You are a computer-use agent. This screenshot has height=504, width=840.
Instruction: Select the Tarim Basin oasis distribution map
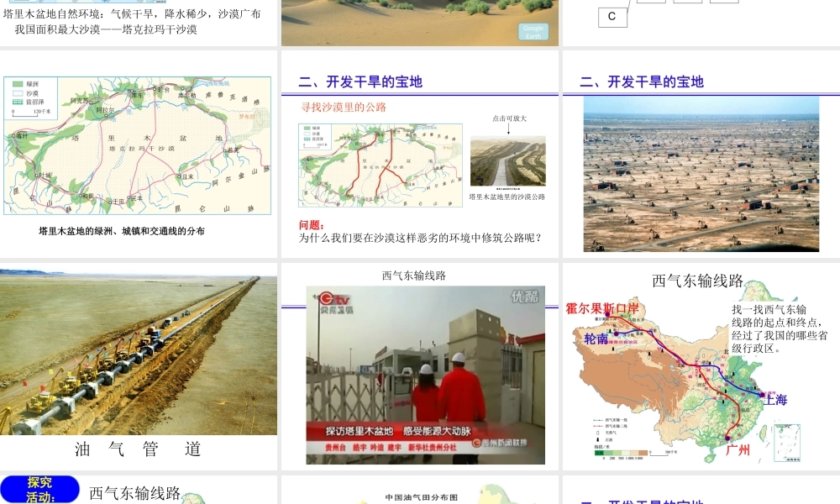137,145
